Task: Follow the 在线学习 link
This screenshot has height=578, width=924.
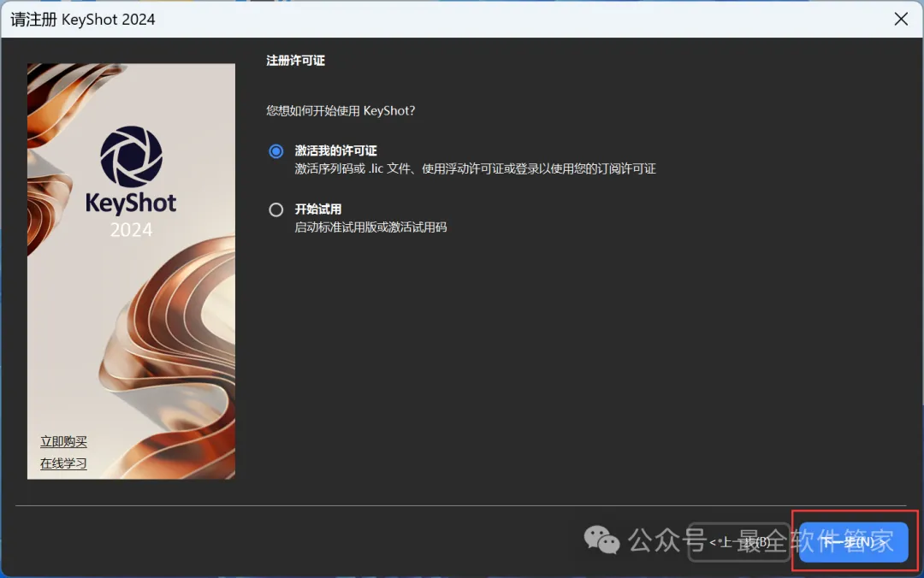Action: tap(63, 463)
